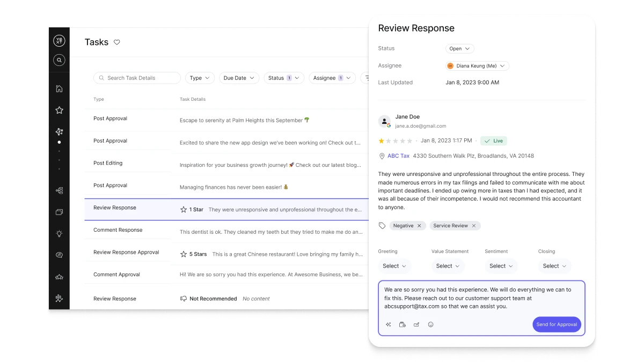Open the chat bubble icon in the sidebar

pos(59,255)
